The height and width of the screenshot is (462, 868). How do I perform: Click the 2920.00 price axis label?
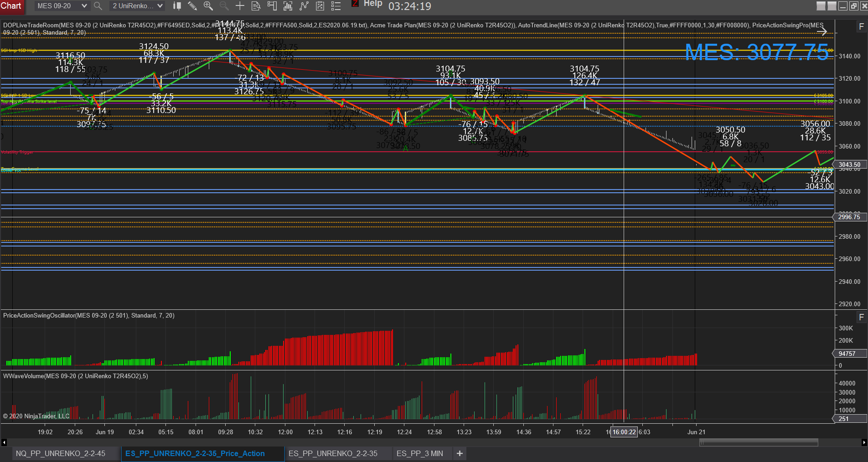tap(850, 304)
